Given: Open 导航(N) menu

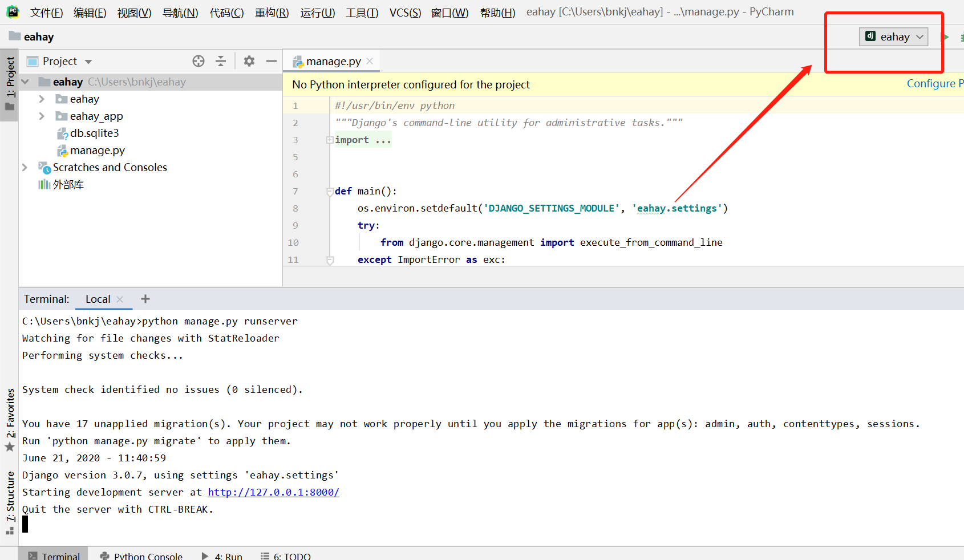Looking at the screenshot, I should [180, 13].
